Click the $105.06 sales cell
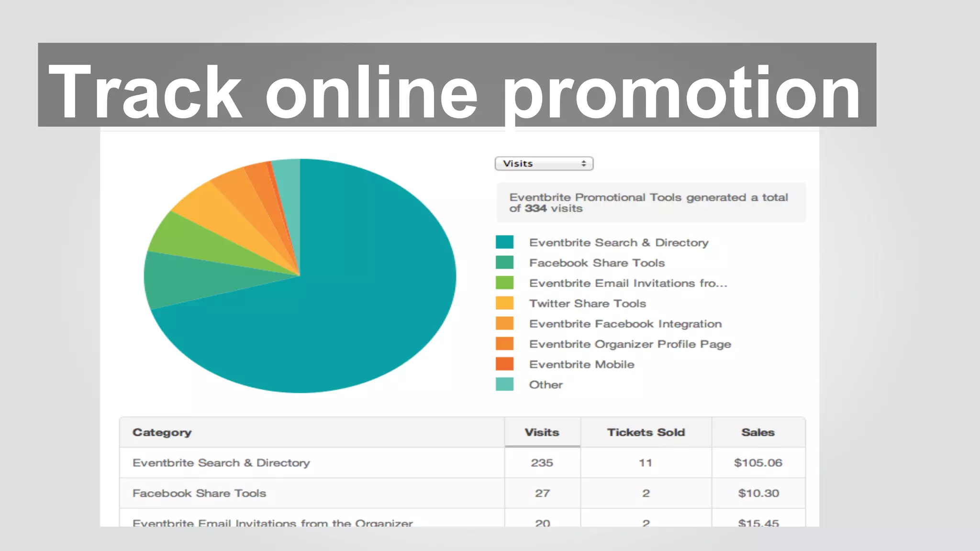 click(x=758, y=463)
